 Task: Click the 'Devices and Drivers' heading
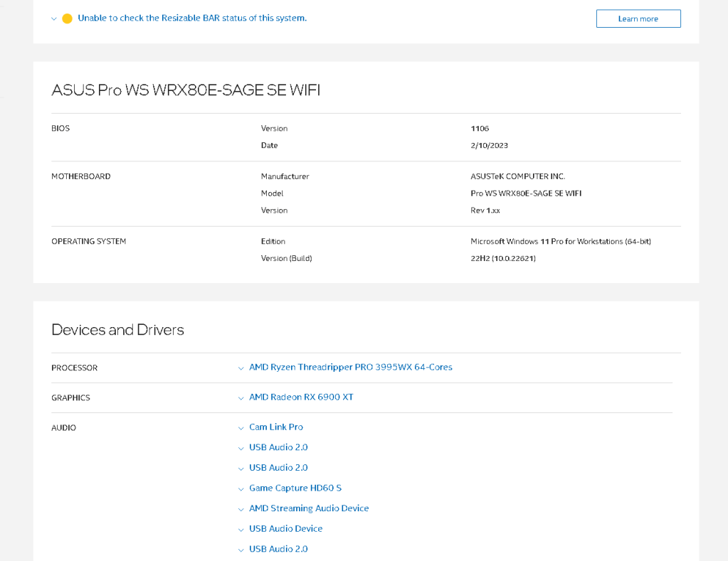click(x=118, y=330)
